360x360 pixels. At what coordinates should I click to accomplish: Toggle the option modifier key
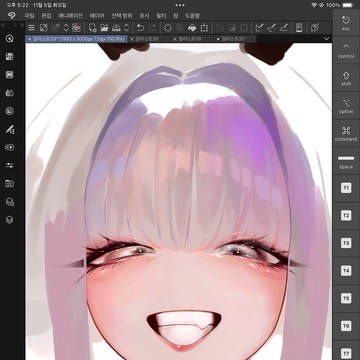pyautogui.click(x=346, y=106)
